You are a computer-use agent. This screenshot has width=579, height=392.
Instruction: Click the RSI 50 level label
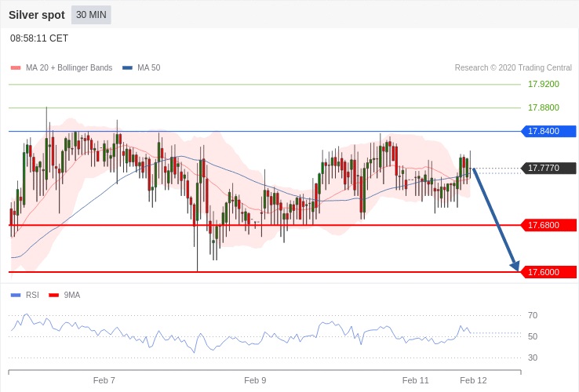533,336
